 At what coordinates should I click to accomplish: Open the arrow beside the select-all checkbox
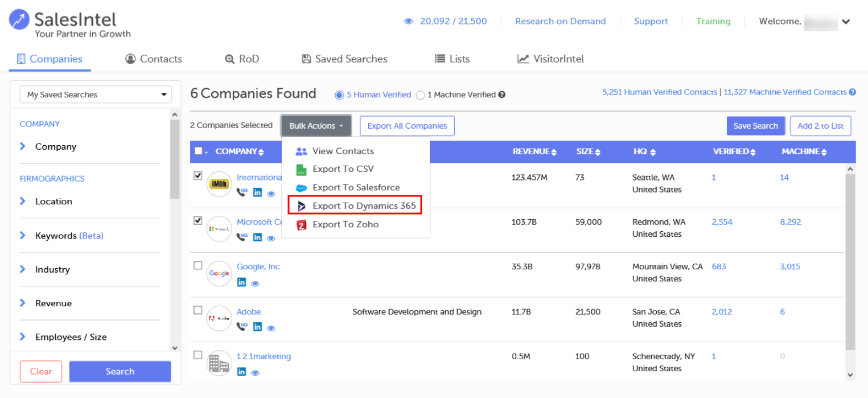(207, 152)
